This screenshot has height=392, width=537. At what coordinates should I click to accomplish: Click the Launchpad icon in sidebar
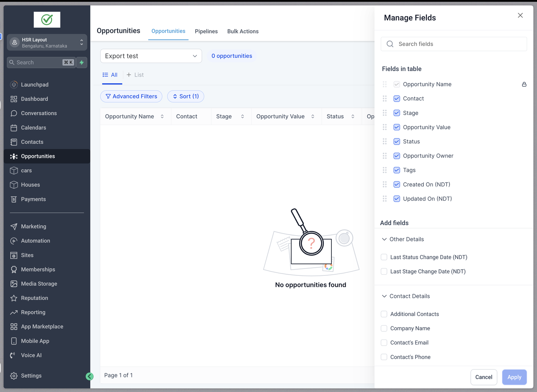click(x=14, y=85)
